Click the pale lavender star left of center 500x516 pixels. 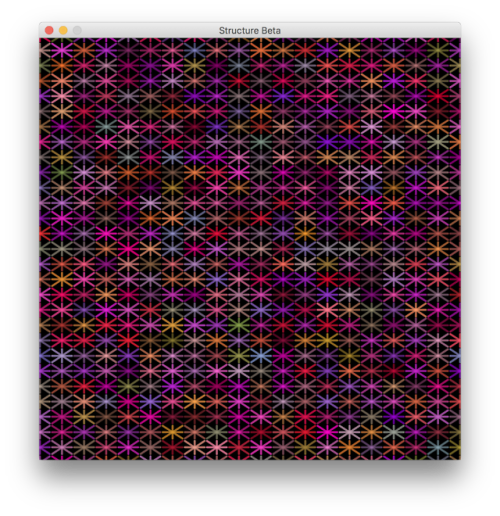150,202
